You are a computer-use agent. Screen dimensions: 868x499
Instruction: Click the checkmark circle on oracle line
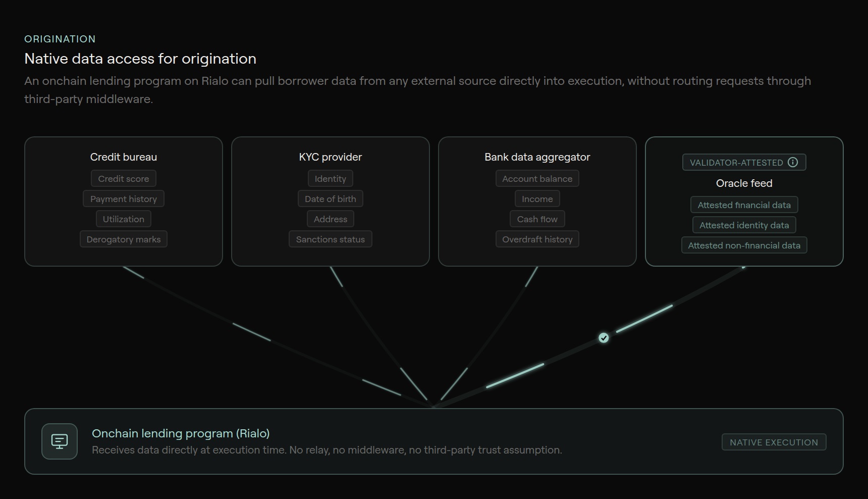[x=604, y=338]
